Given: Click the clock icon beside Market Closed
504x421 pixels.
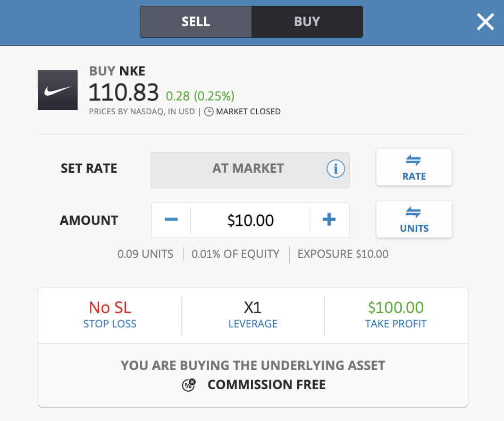Looking at the screenshot, I should point(209,112).
